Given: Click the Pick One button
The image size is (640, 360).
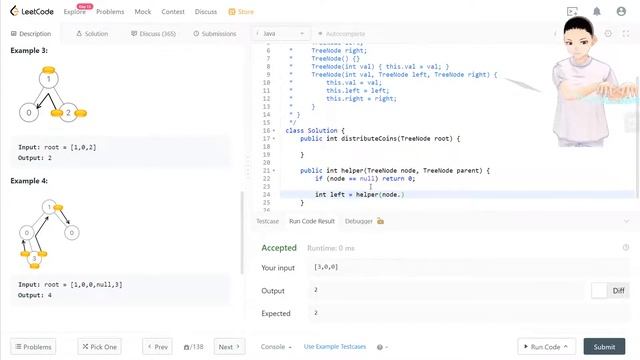Looking at the screenshot, I should point(100,347).
